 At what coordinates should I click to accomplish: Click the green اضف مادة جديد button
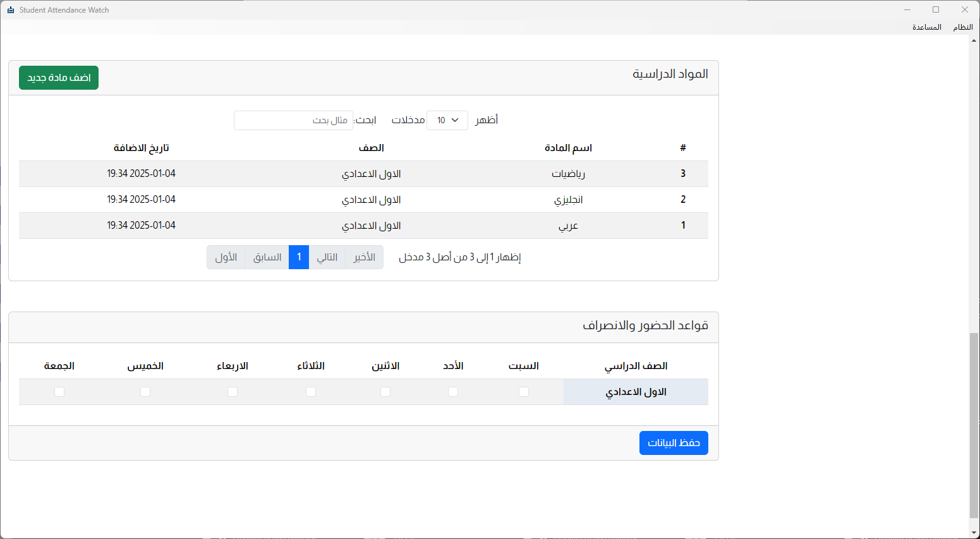(59, 78)
